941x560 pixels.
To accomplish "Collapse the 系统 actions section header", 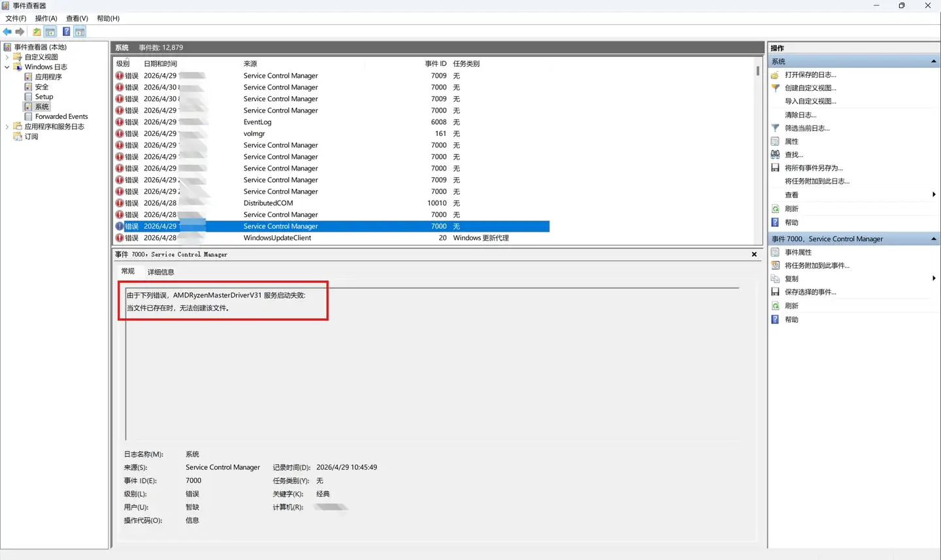I will pyautogui.click(x=933, y=61).
